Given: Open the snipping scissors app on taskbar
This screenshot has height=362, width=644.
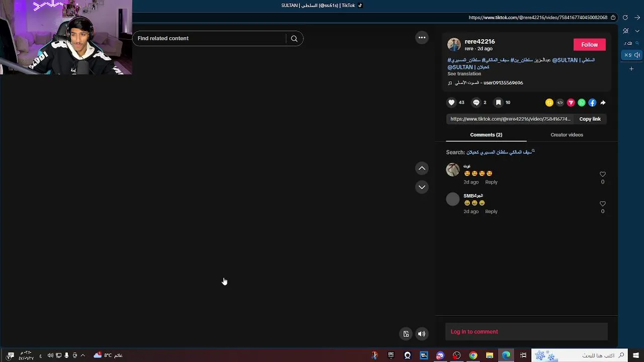Looking at the screenshot, I should 374,355.
